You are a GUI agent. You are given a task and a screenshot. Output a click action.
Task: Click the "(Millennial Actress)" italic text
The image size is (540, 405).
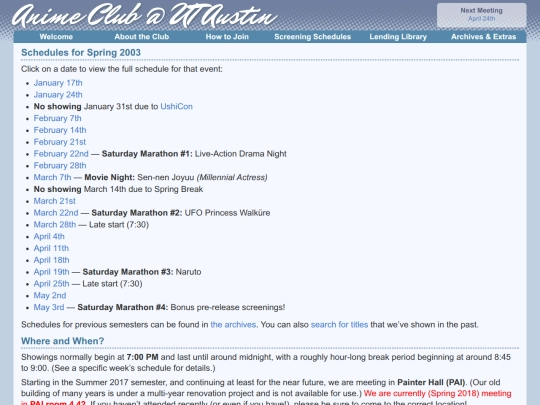click(x=232, y=177)
